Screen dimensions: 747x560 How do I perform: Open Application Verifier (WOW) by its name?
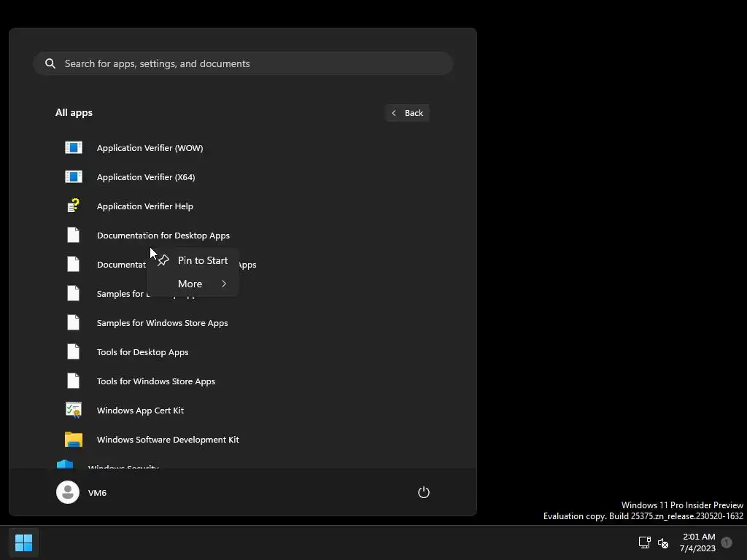150,148
